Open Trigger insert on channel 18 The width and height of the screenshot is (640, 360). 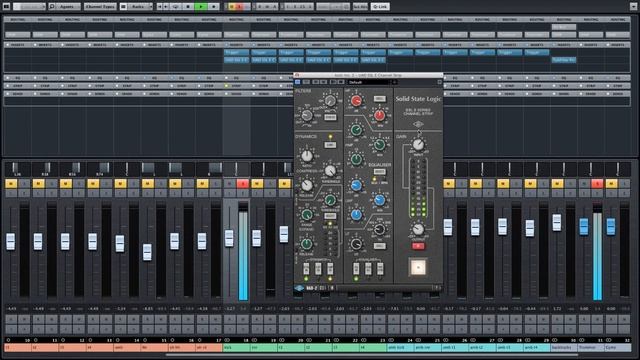point(236,52)
